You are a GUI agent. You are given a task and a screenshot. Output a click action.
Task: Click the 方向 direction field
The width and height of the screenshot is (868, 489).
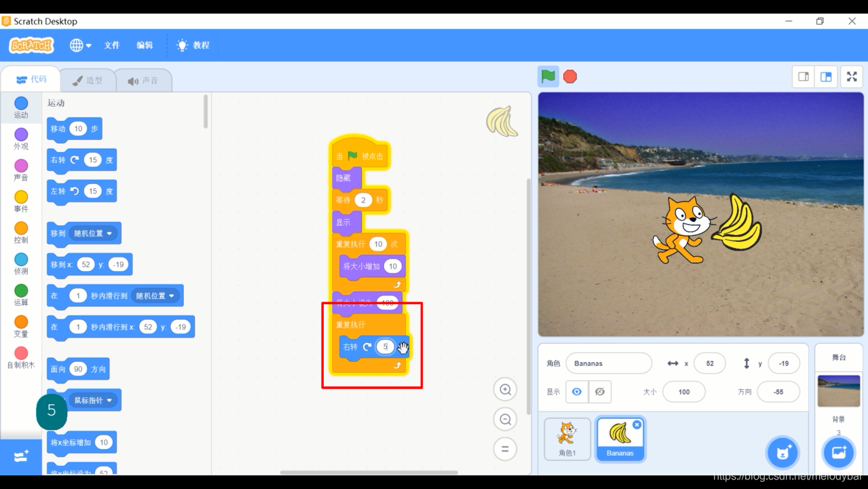point(778,392)
